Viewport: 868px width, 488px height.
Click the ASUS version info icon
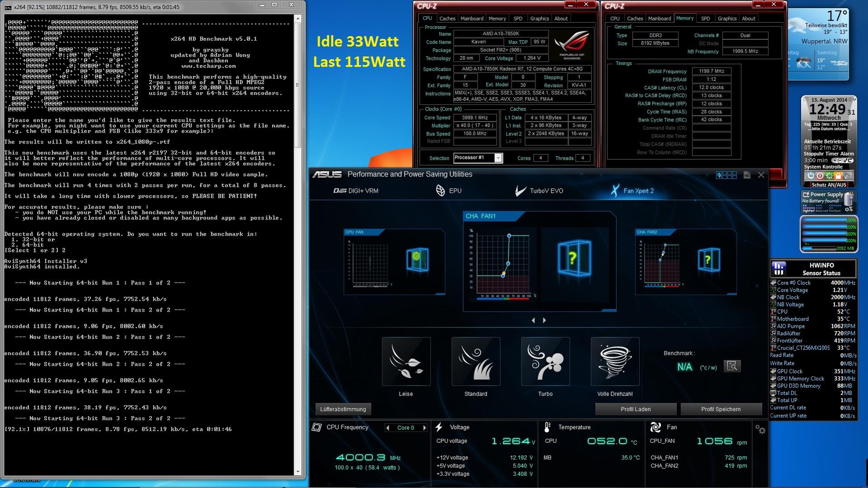[x=747, y=175]
